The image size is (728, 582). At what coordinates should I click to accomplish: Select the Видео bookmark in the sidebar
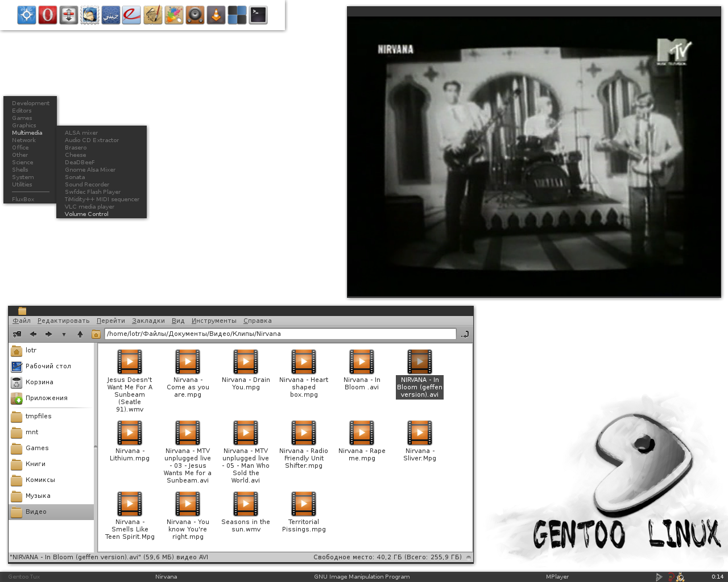(51, 512)
